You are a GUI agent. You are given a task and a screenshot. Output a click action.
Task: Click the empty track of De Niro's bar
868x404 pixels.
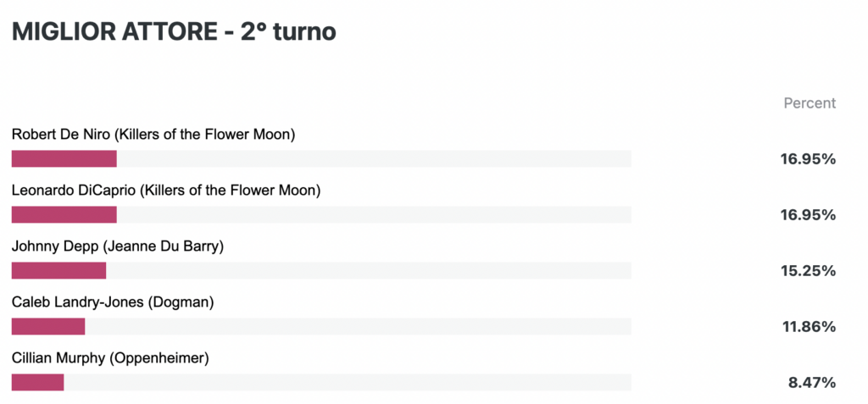[x=374, y=159]
